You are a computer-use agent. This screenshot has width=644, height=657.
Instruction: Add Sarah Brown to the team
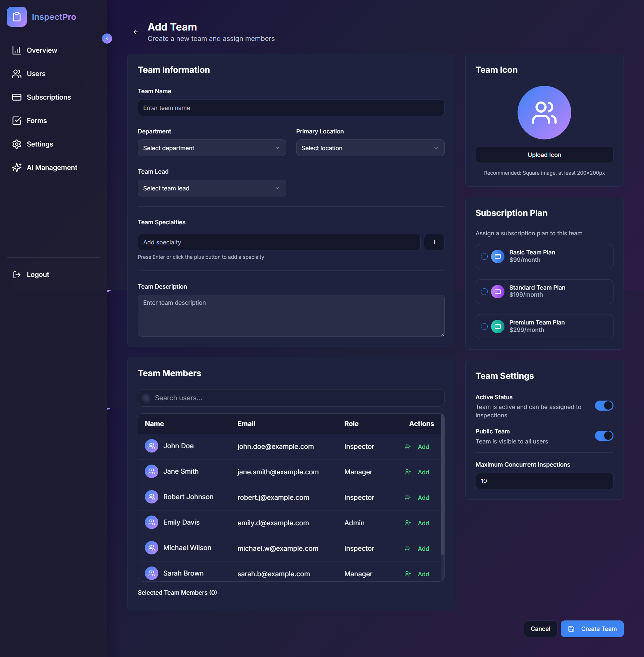417,574
